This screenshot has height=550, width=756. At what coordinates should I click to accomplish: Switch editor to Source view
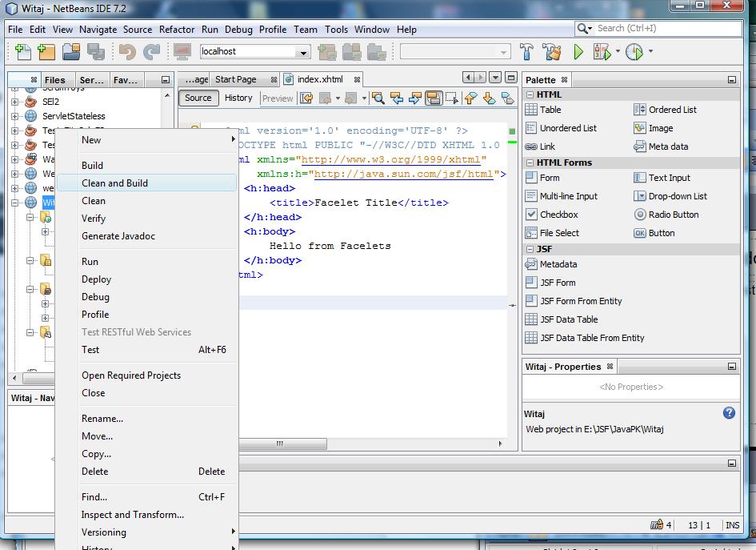point(198,98)
